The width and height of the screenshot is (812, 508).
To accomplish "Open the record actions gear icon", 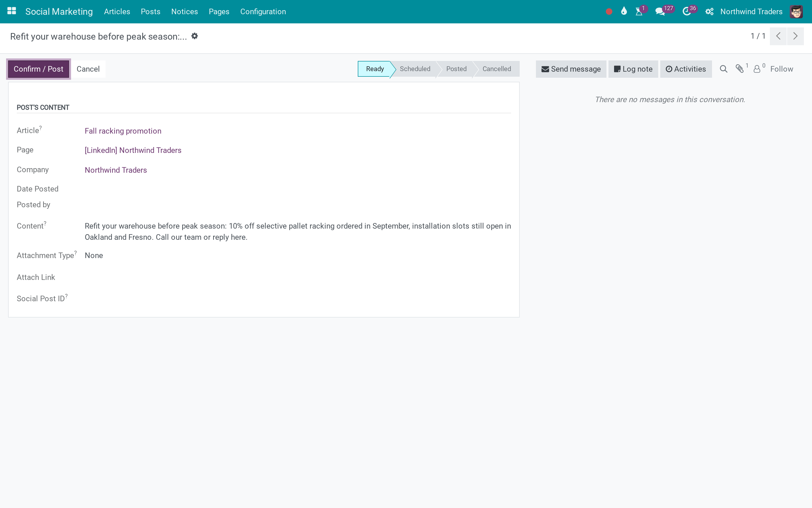I will pyautogui.click(x=195, y=36).
